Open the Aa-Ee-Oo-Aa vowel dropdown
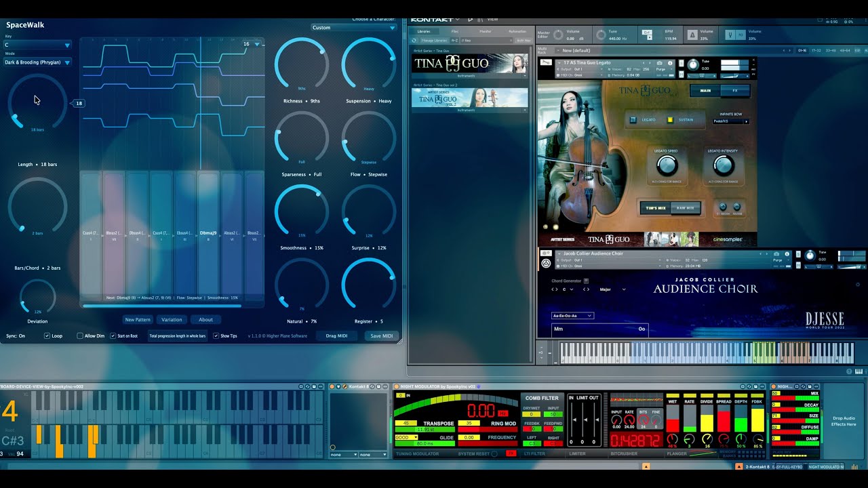The width and height of the screenshot is (868, 488). point(573,316)
